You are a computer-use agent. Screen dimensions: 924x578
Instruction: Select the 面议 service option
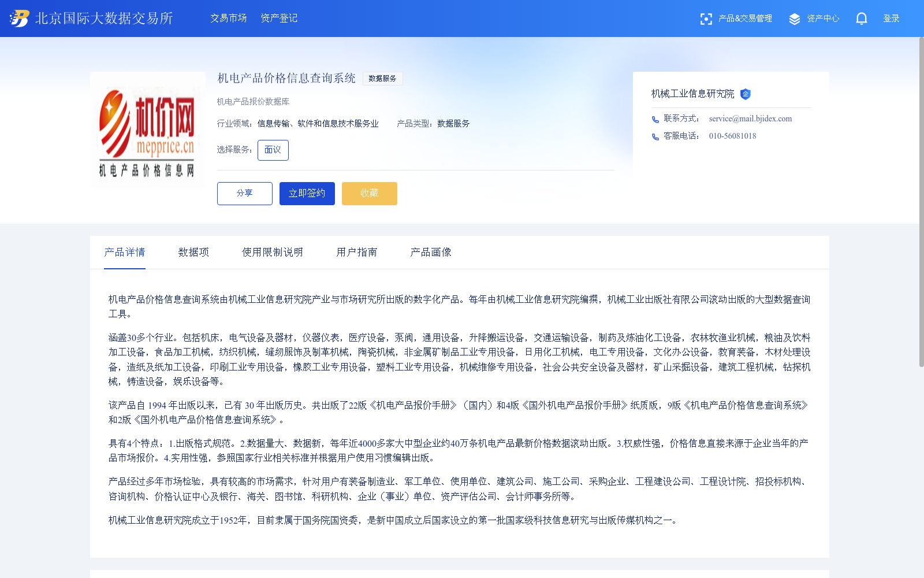pos(273,150)
